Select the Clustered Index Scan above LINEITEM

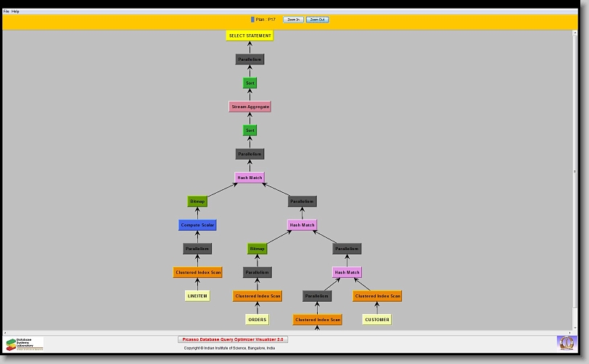pyautogui.click(x=197, y=273)
